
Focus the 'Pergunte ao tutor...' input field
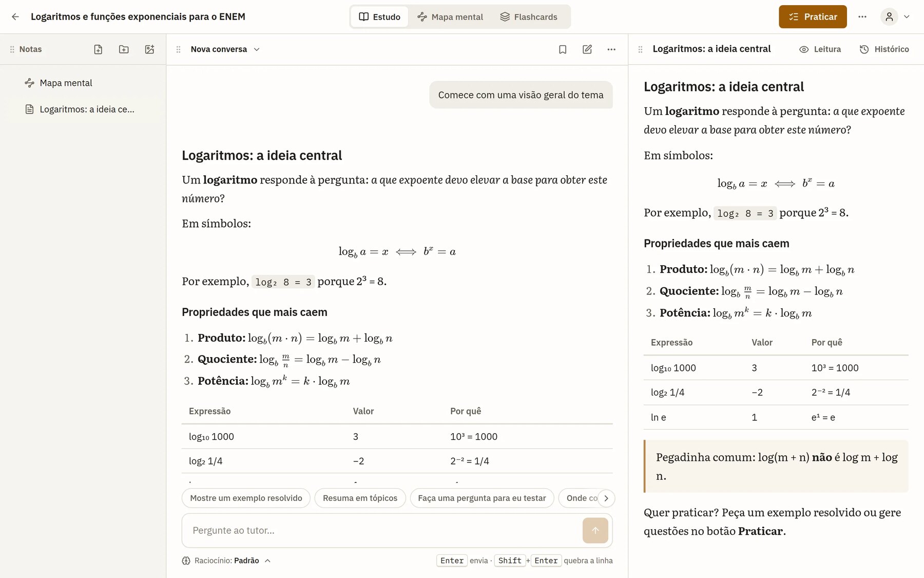pyautogui.click(x=382, y=530)
